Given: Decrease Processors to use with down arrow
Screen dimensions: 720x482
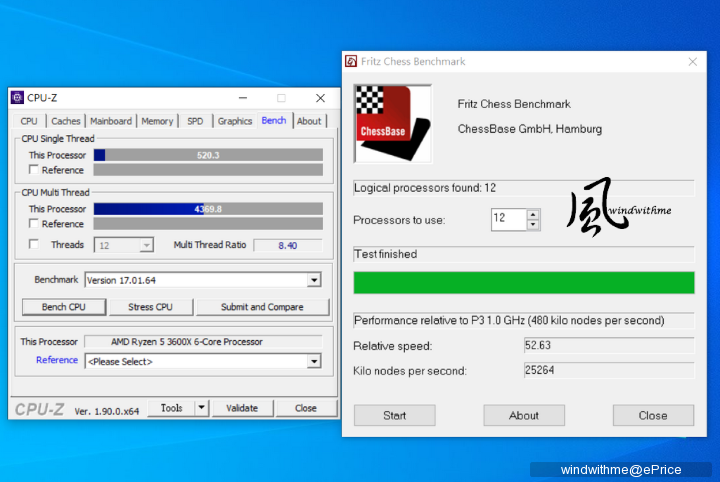Looking at the screenshot, I should click(x=533, y=224).
